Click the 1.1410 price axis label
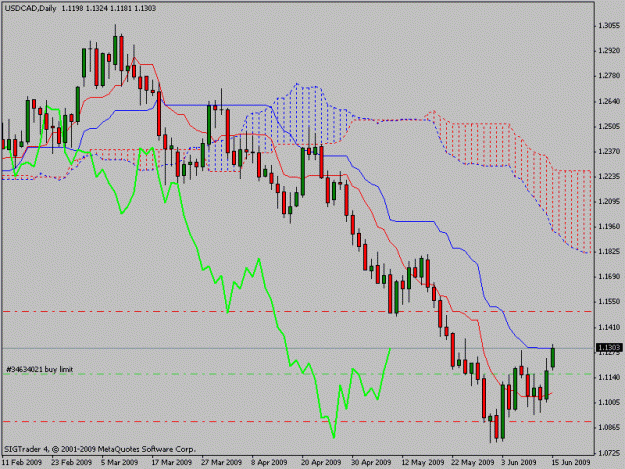Screen dimensions: 625x469 click(x=609, y=327)
